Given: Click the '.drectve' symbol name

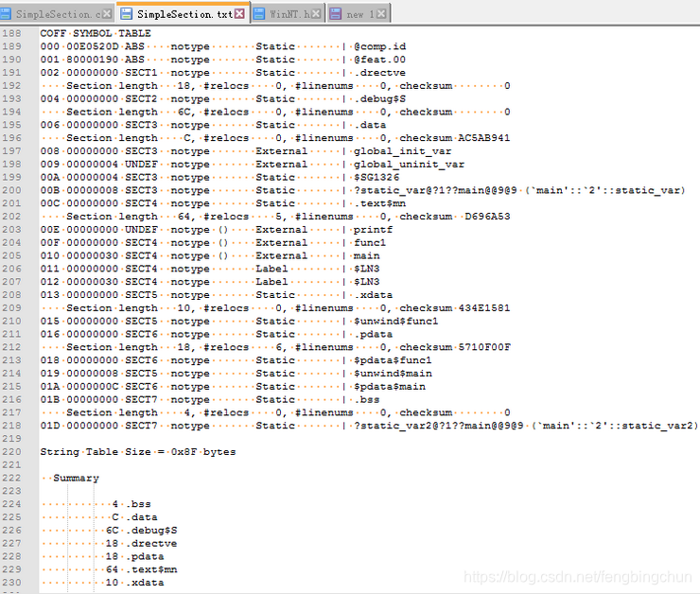Looking at the screenshot, I should point(380,72).
